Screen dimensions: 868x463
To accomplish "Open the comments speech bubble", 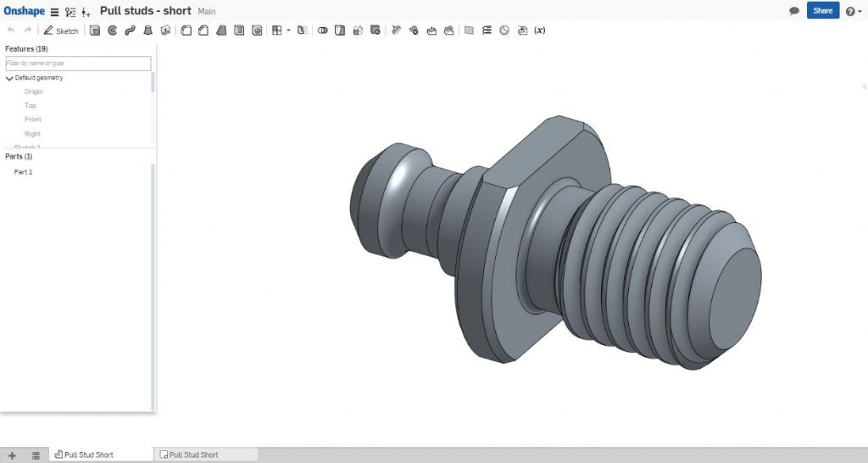I will tap(793, 11).
